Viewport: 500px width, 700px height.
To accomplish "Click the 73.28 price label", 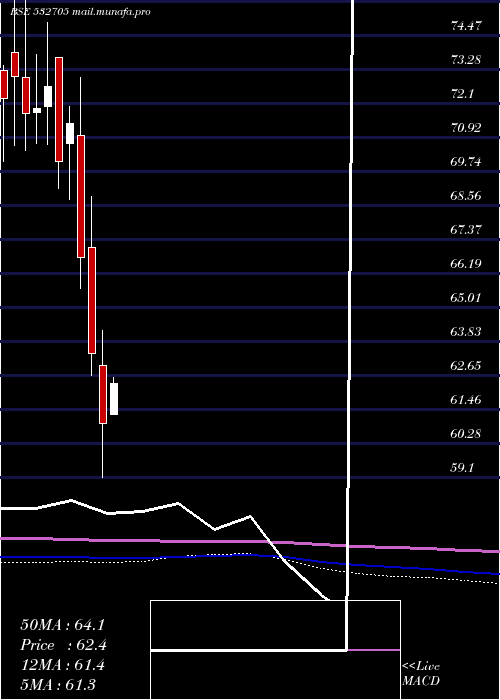I will [x=466, y=60].
